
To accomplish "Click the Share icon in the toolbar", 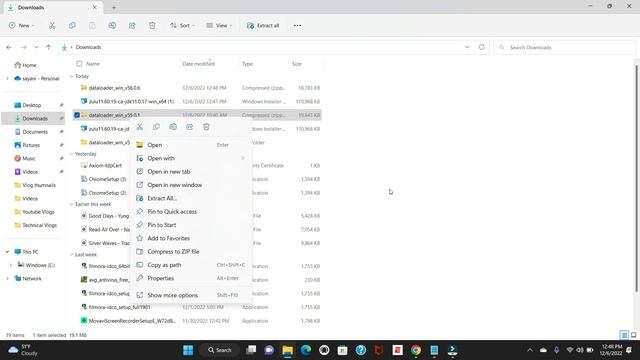I will (132, 25).
